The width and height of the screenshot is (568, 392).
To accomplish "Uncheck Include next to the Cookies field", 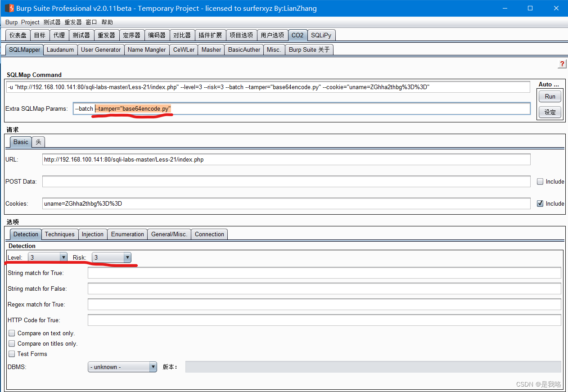I will [540, 203].
